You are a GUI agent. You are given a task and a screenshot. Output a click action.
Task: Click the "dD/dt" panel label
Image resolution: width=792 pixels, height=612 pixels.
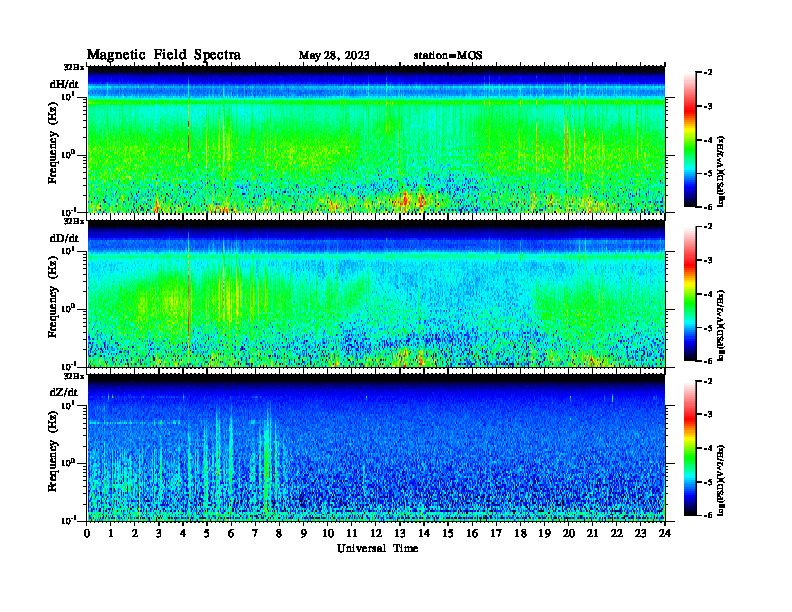(x=64, y=238)
